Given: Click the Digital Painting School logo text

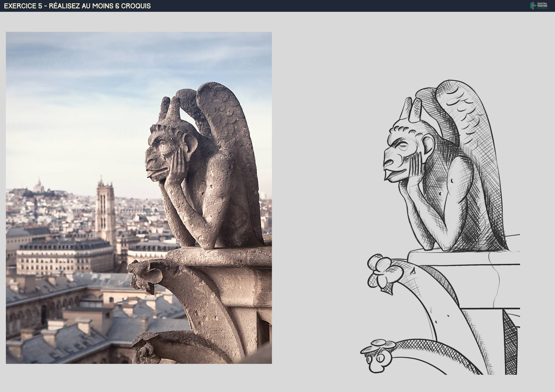Looking at the screenshot, I should (542, 6).
